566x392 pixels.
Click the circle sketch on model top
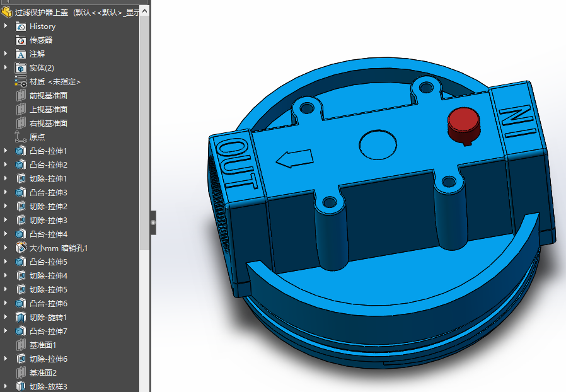pyautogui.click(x=378, y=145)
